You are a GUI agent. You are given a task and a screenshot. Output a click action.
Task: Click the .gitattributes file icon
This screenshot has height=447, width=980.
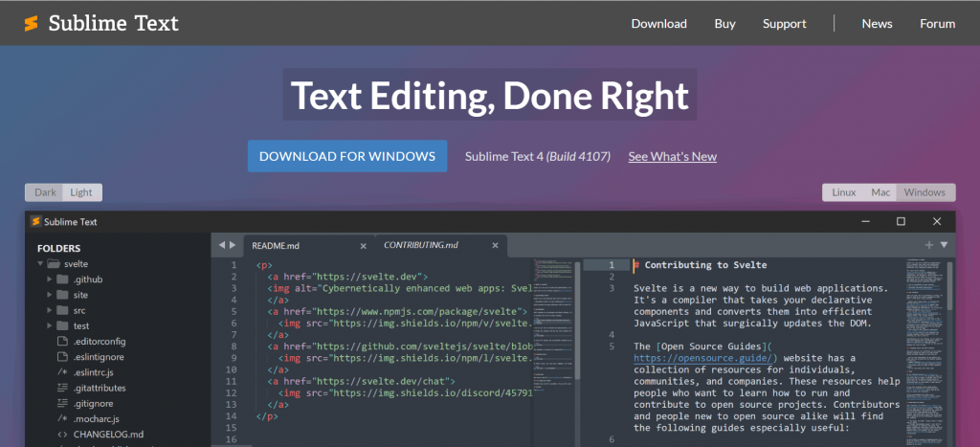pos(62,388)
